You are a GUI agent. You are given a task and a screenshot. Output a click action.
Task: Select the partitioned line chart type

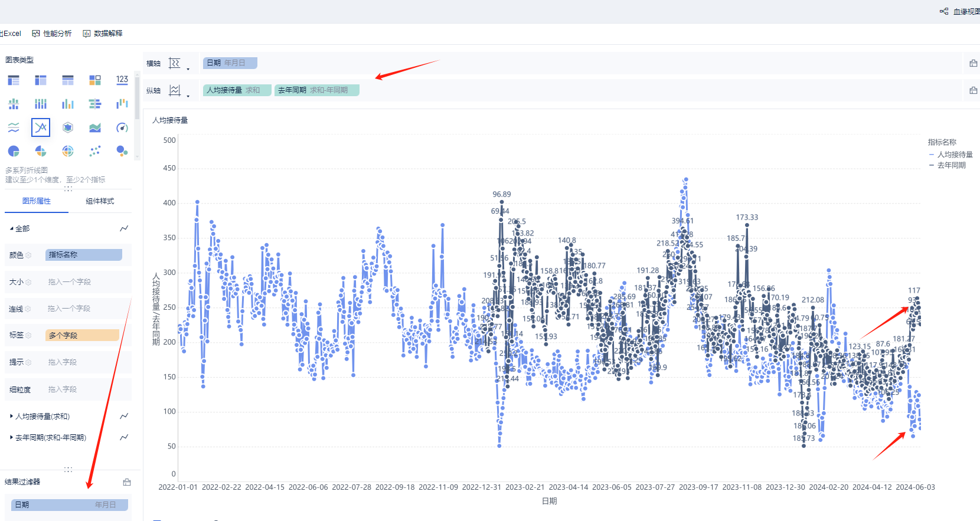(14, 127)
